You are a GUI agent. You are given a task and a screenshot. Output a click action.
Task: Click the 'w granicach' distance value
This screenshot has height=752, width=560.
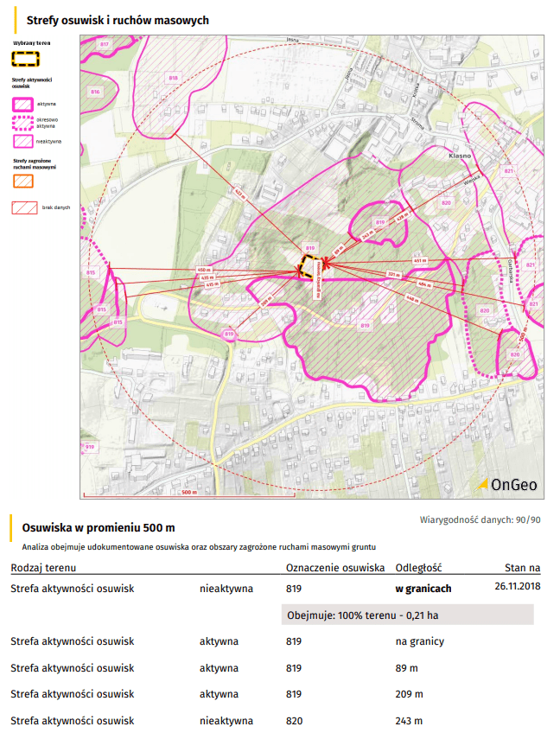tap(423, 588)
